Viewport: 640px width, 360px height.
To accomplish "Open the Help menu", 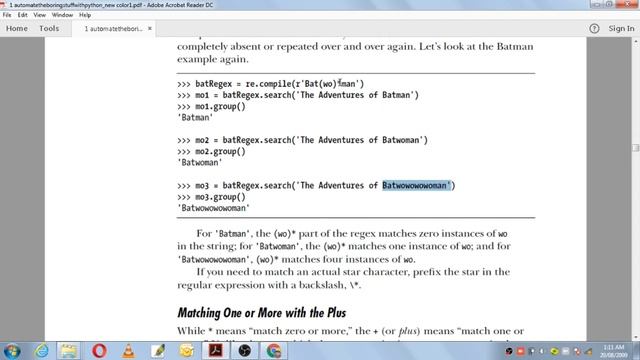I will (x=85, y=15).
